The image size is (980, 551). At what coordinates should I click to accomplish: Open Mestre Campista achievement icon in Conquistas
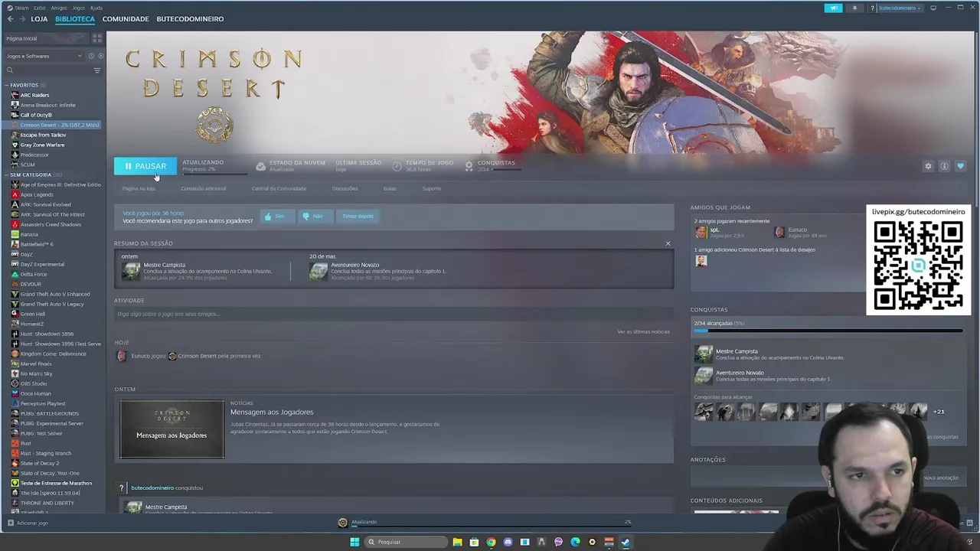(703, 354)
